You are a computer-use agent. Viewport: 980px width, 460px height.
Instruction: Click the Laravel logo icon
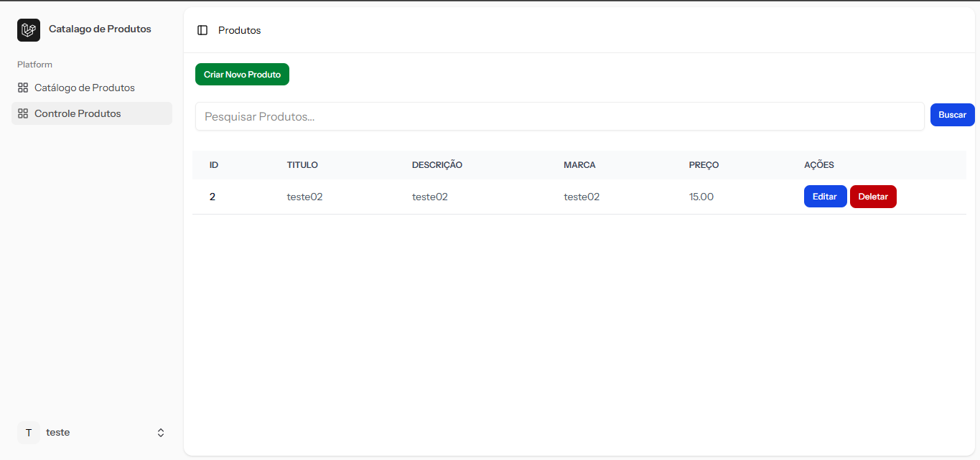(x=29, y=30)
